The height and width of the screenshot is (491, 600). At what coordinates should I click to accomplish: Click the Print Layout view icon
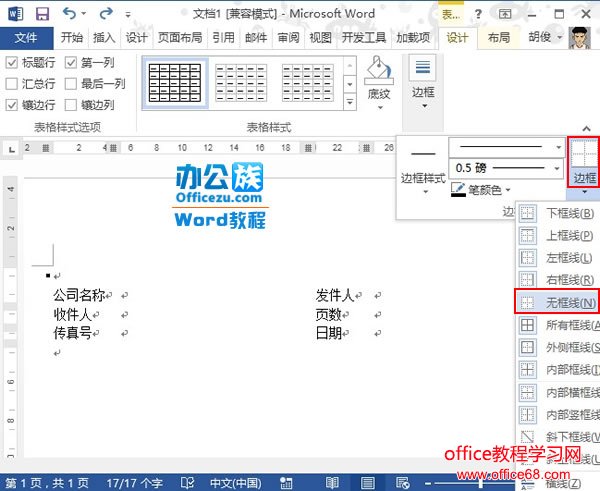tap(368, 483)
